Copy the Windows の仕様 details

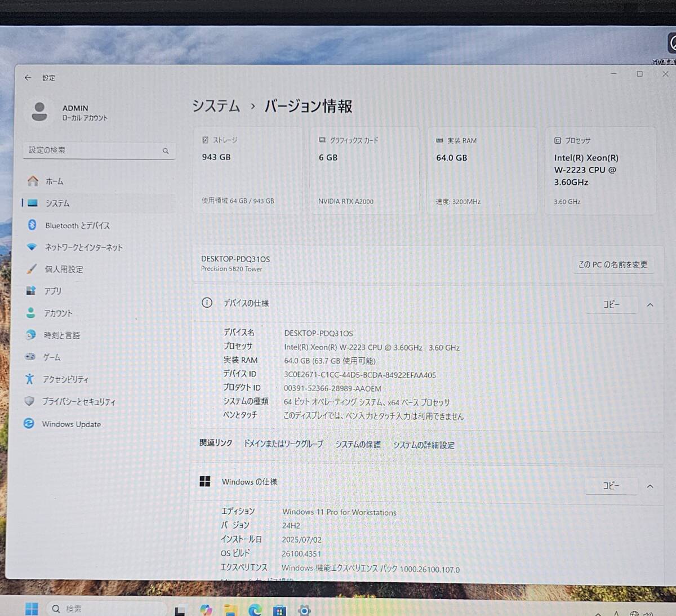(611, 485)
